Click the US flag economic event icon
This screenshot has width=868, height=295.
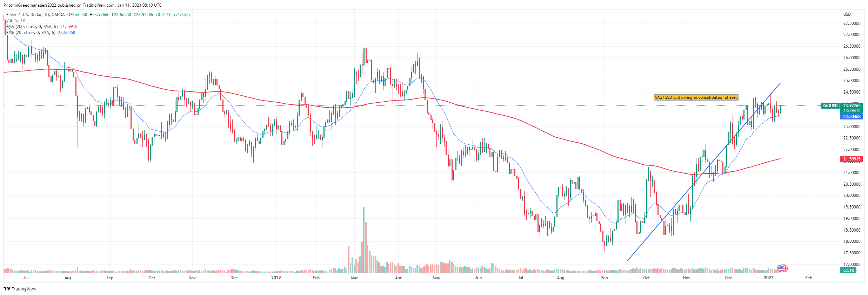(783, 268)
